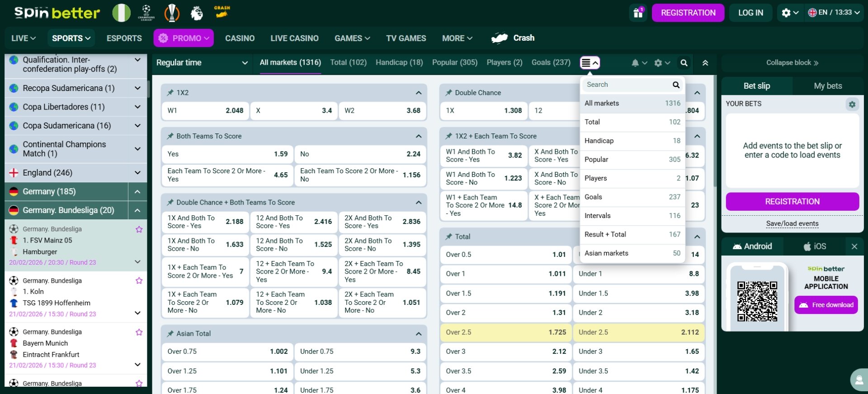This screenshot has height=394, width=868.
Task: Open bet slip settings gear
Action: click(852, 104)
